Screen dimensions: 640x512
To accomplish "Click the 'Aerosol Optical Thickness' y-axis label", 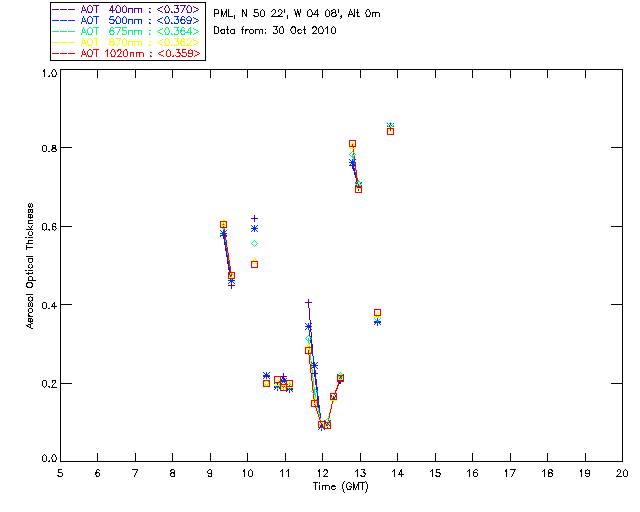I will tap(30, 266).
